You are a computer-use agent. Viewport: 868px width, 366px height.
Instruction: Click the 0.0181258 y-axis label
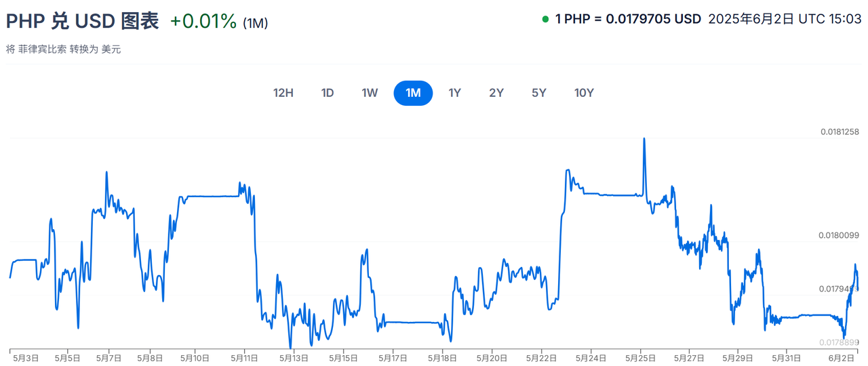pos(839,131)
